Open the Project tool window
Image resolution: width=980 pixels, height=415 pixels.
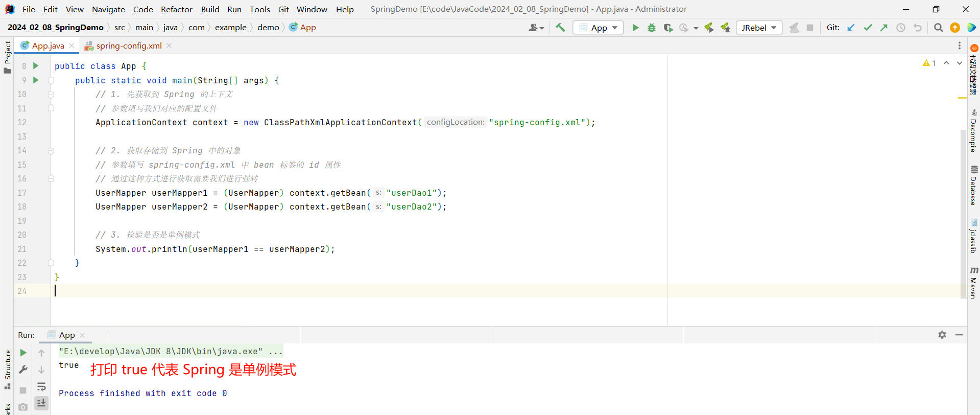[7, 57]
